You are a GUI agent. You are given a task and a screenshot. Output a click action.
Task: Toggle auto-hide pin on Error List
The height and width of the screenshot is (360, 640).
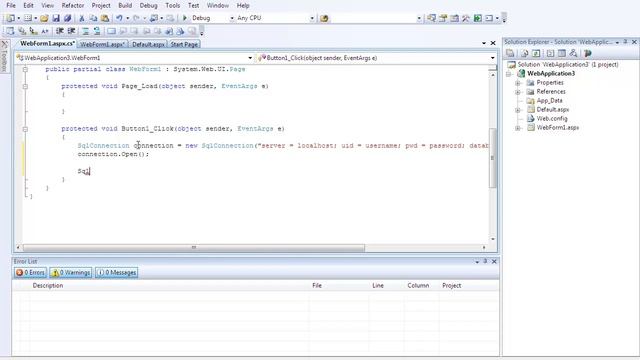(485, 261)
